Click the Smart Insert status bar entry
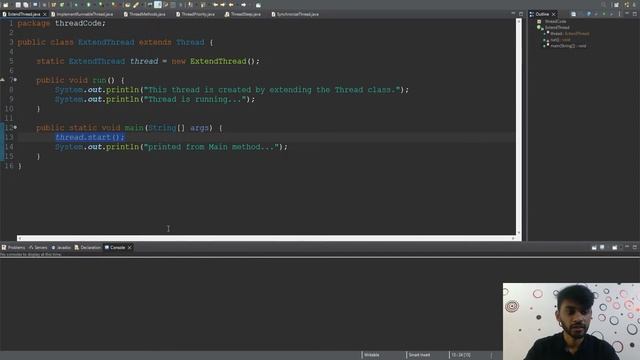Image resolution: width=640 pixels, height=360 pixels. click(419, 355)
